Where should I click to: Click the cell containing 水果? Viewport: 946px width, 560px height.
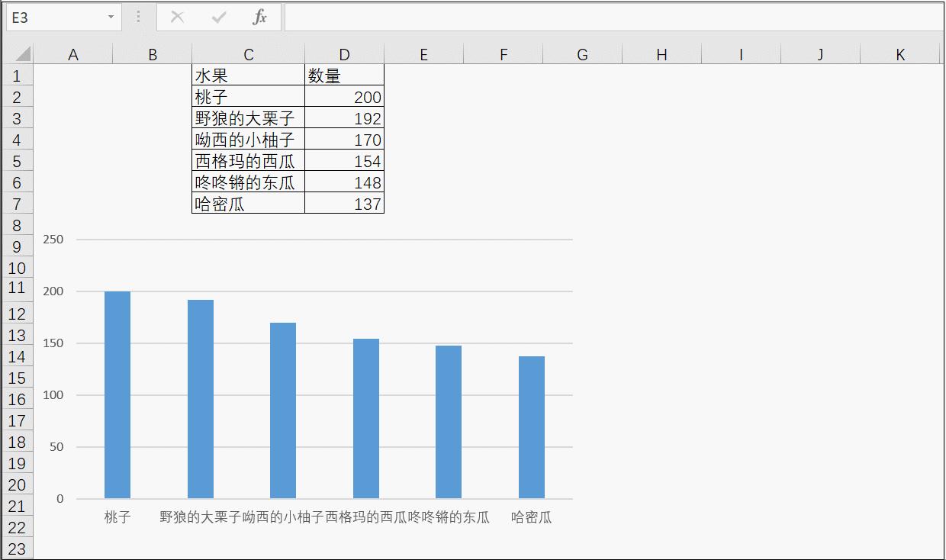tap(249, 75)
